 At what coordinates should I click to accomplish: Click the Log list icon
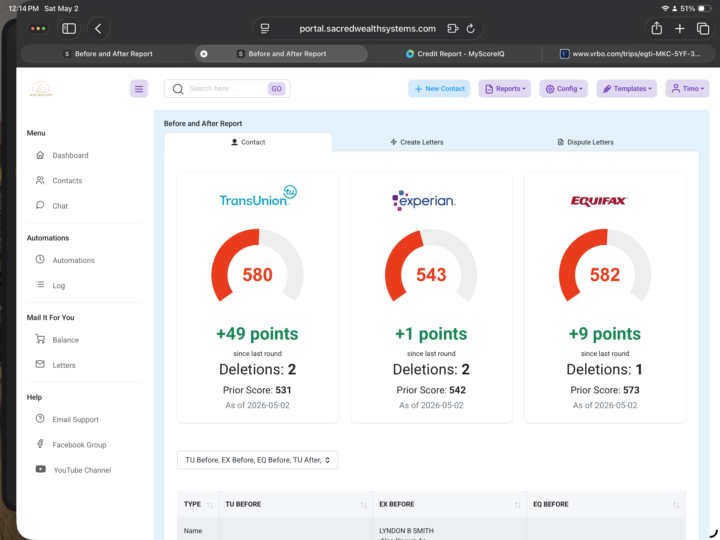click(x=40, y=285)
